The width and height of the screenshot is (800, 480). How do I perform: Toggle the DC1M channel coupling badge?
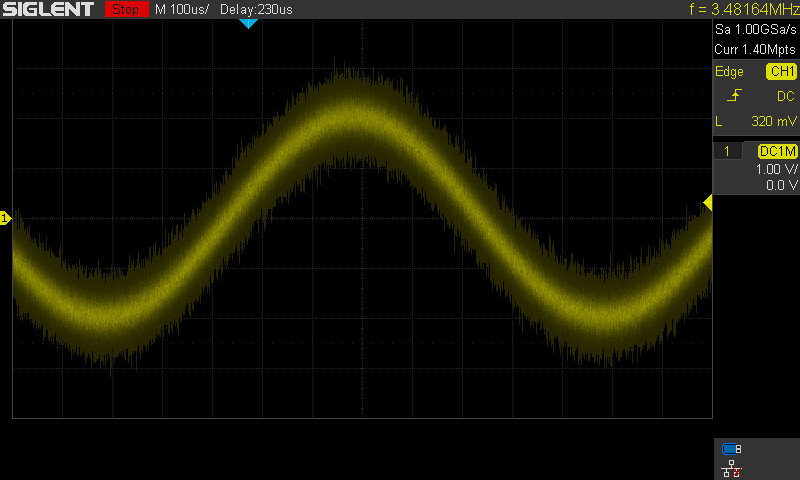click(x=777, y=151)
